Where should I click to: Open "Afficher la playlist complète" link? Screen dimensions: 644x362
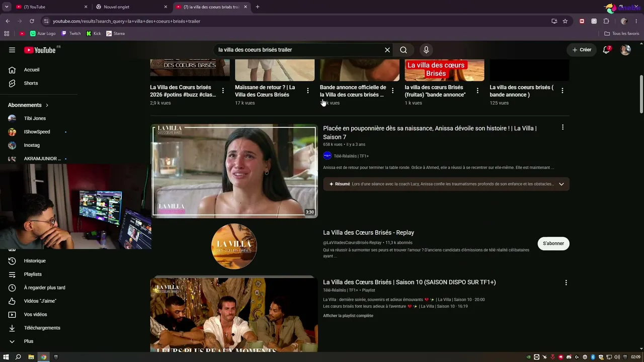click(348, 316)
